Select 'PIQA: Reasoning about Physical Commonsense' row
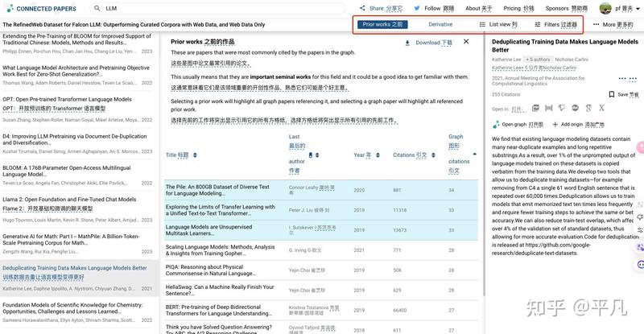644x334 pixels. pos(321,270)
